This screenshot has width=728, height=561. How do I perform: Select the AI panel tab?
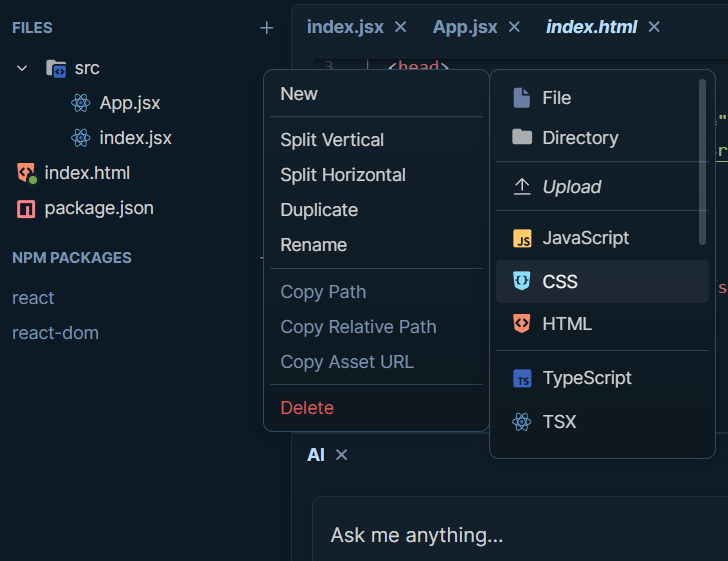coord(316,455)
